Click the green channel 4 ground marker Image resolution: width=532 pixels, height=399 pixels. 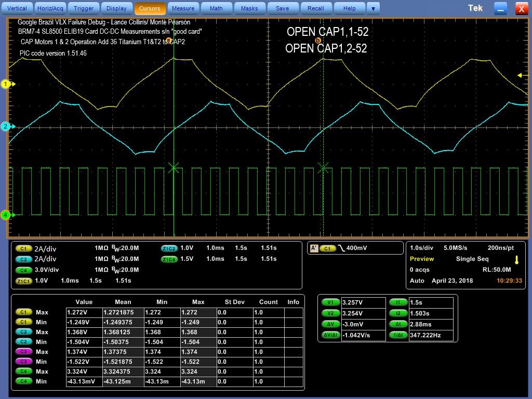(x=6, y=215)
